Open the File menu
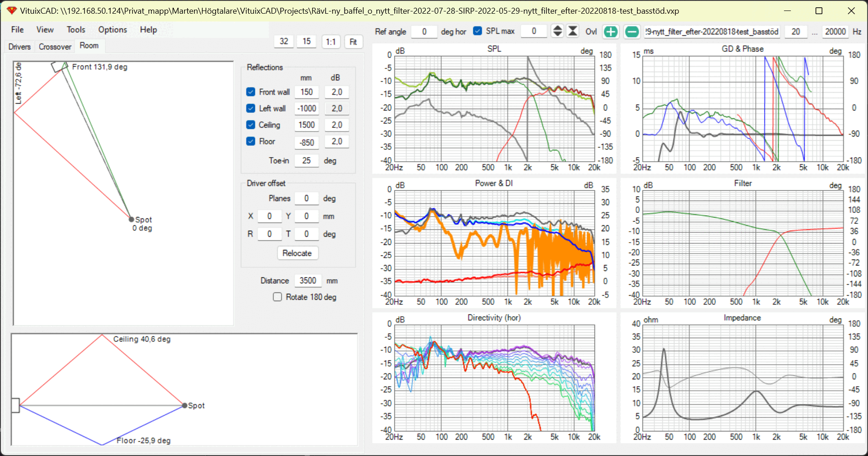Viewport: 868px width, 456px height. click(17, 30)
